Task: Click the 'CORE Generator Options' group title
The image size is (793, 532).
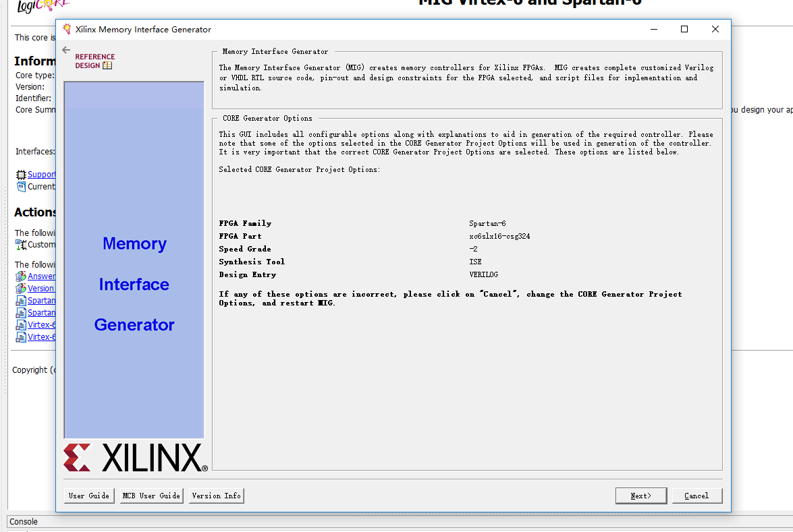Action: click(x=267, y=118)
